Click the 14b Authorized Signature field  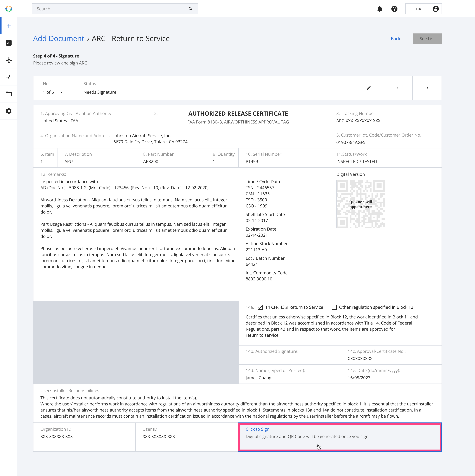[290, 355]
